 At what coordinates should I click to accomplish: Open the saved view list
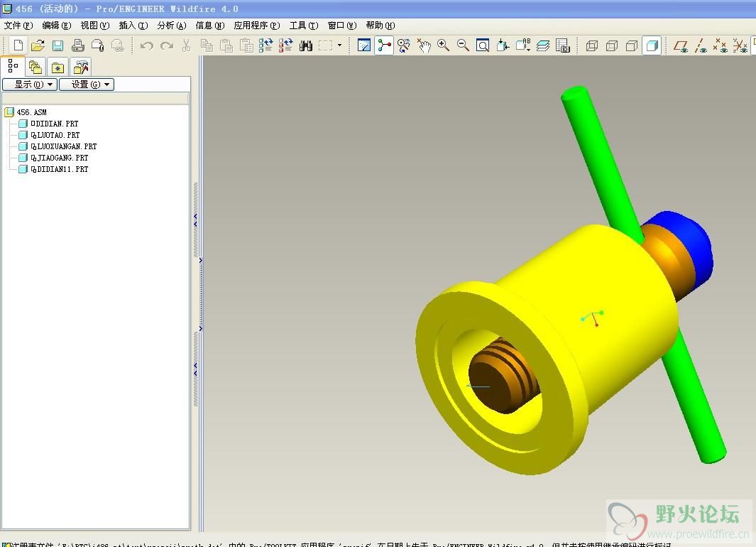[523, 45]
